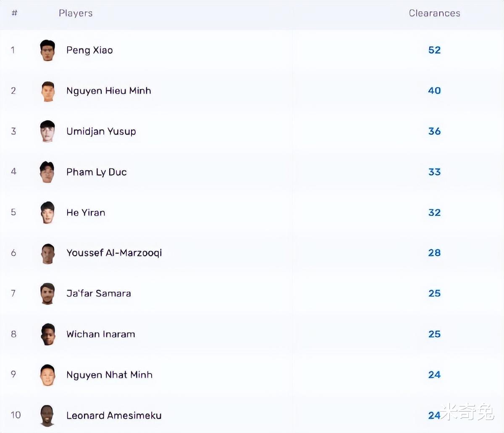The image size is (504, 433).
Task: Click Ja'far Samara's player avatar
Action: coord(47,294)
